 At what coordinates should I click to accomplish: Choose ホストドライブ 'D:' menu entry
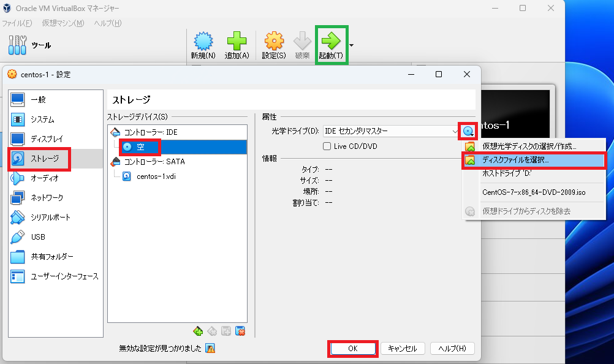(x=534, y=173)
